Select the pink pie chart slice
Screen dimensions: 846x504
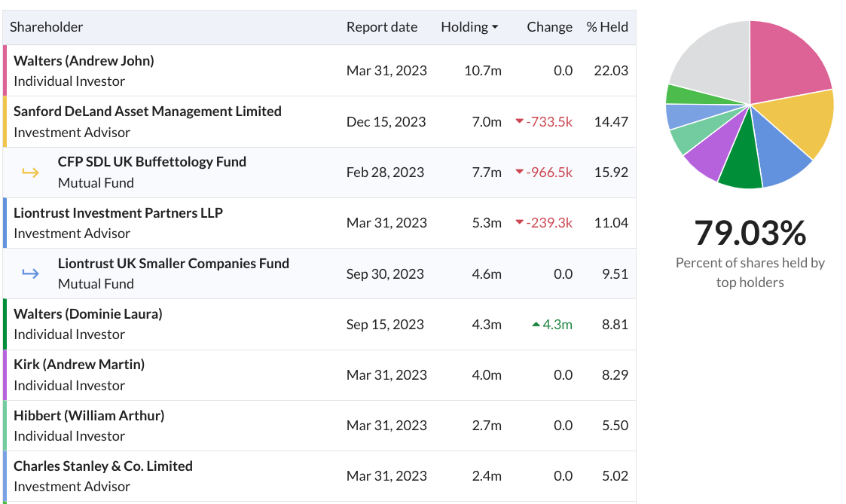point(785,60)
